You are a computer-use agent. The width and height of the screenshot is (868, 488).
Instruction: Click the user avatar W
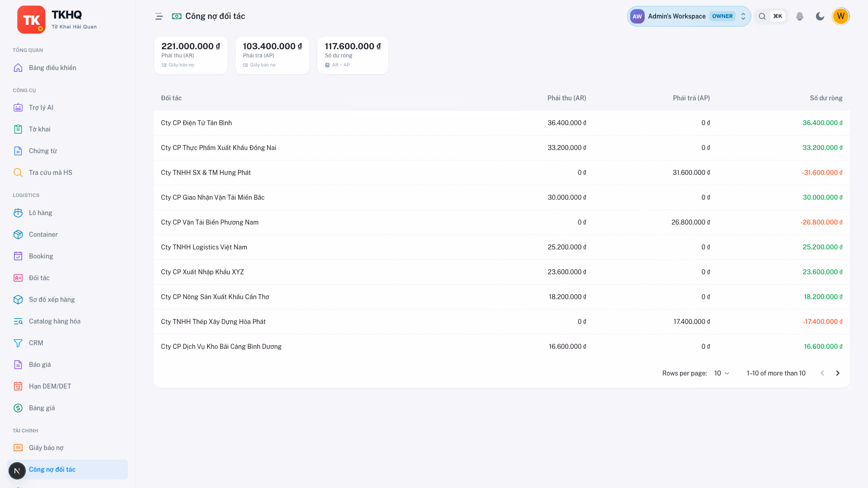tap(840, 16)
